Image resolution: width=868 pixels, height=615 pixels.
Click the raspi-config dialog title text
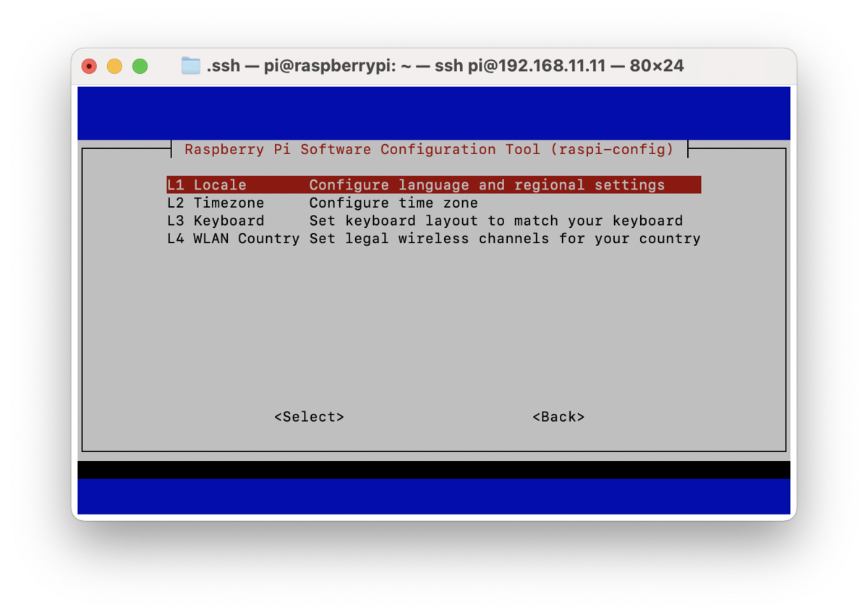[429, 149]
